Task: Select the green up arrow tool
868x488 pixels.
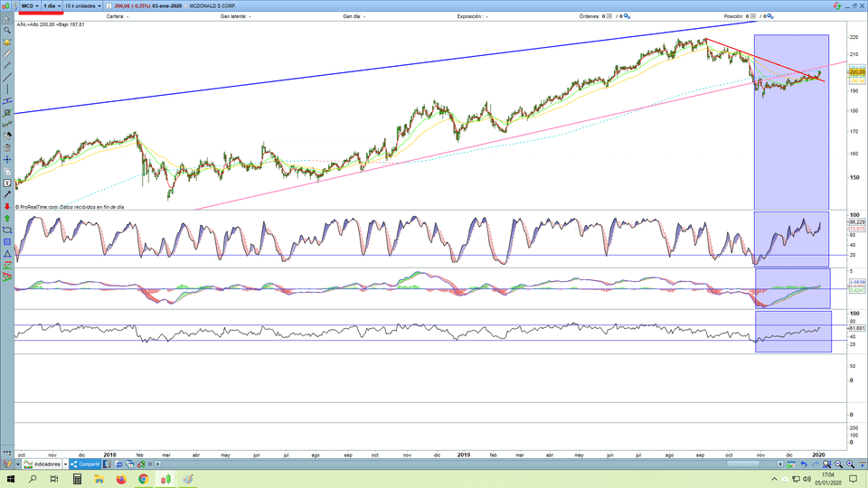Action: pyautogui.click(x=6, y=219)
